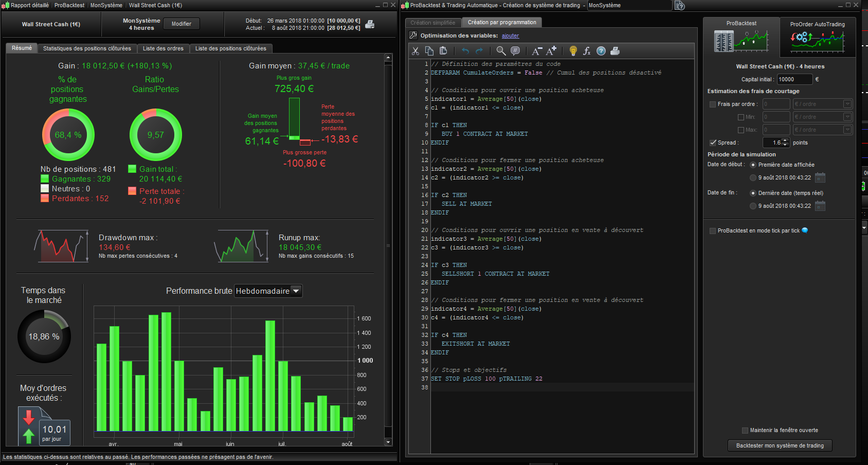Click the comment bubble icon
The image size is (868, 465).
tap(515, 51)
